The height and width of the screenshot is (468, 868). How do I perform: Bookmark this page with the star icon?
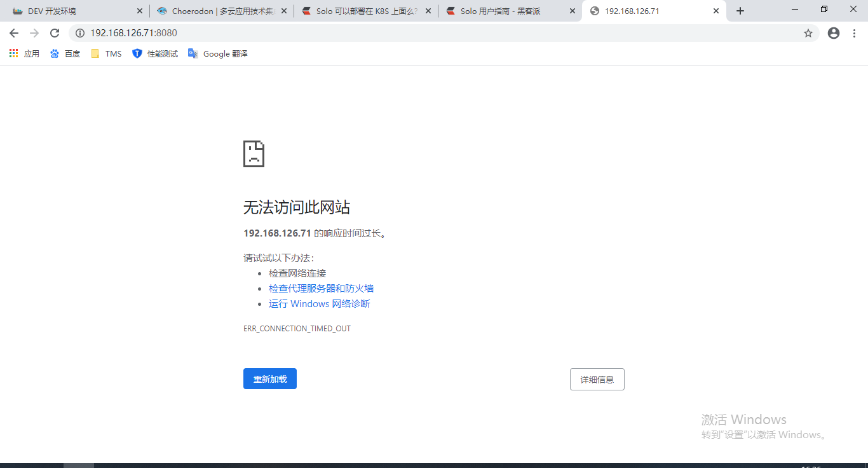click(808, 33)
